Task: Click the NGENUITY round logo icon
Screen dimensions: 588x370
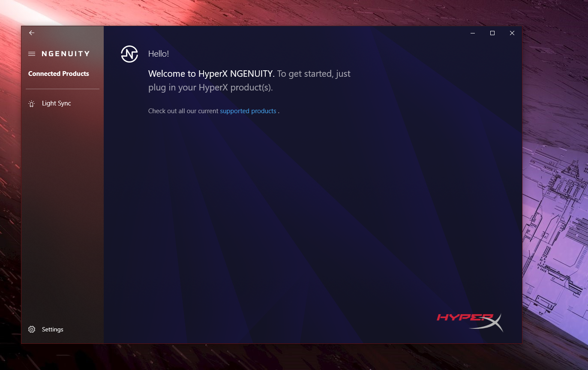Action: coord(129,54)
